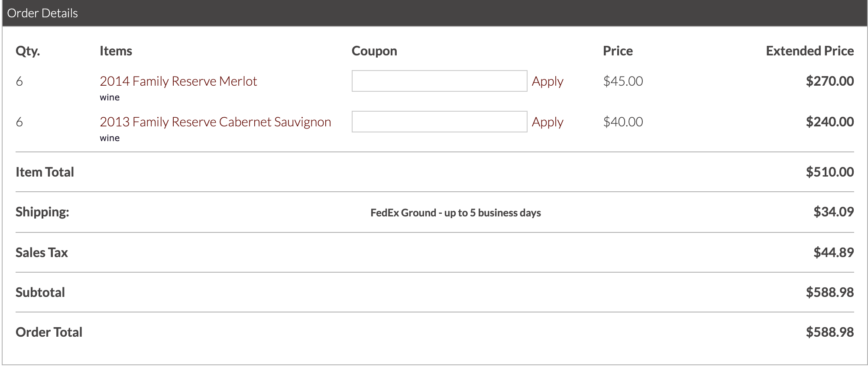Open the 2014 Family Reserve Merlot link
Screen dimensions: 868x367
(178, 81)
